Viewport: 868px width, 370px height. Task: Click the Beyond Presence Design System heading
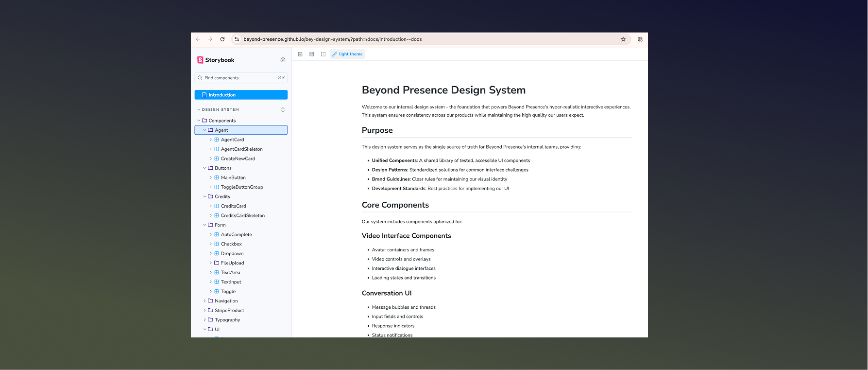[443, 90]
